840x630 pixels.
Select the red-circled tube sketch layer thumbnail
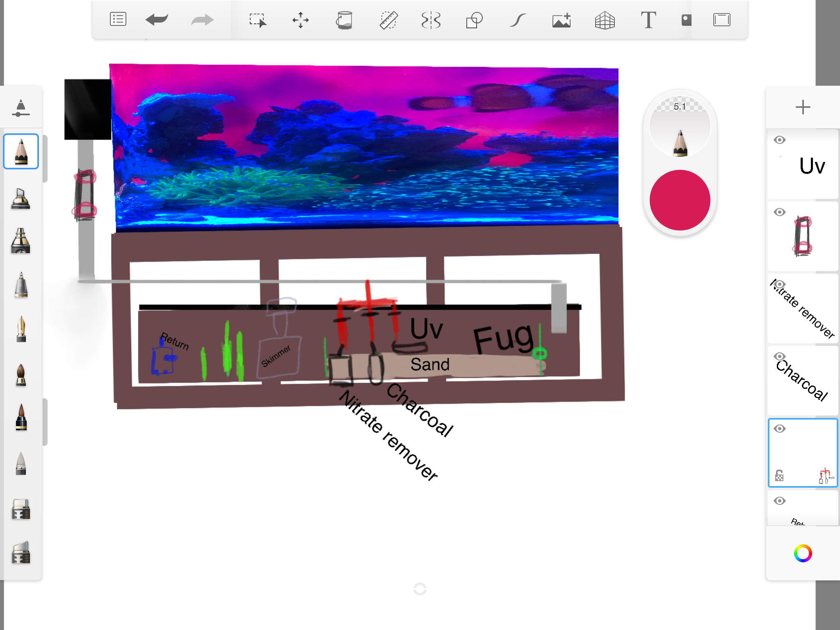[803, 236]
